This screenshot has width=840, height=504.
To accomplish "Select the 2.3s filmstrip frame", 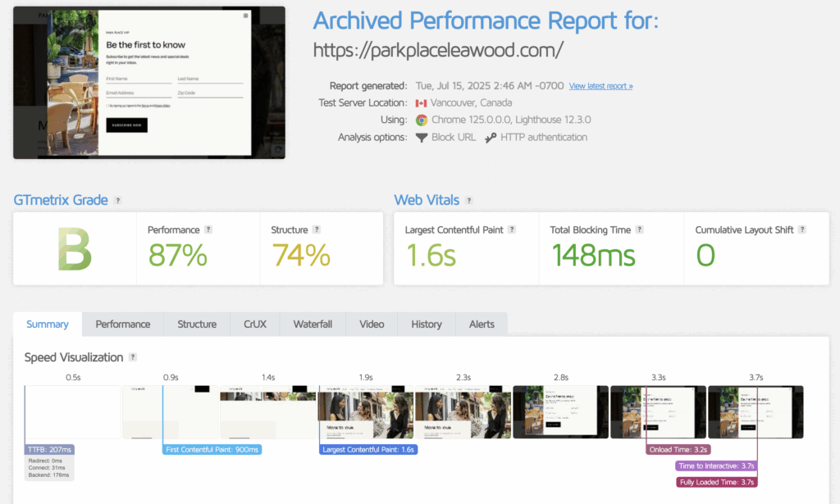I will click(x=463, y=412).
